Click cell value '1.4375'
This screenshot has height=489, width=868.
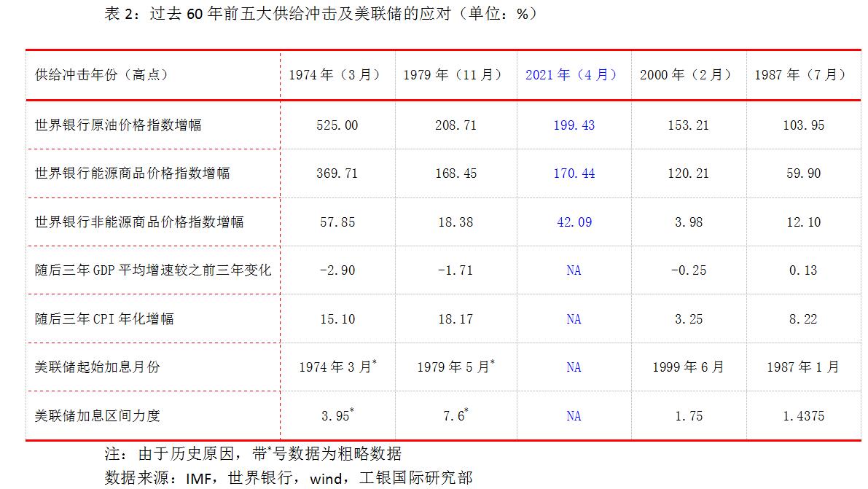(803, 416)
